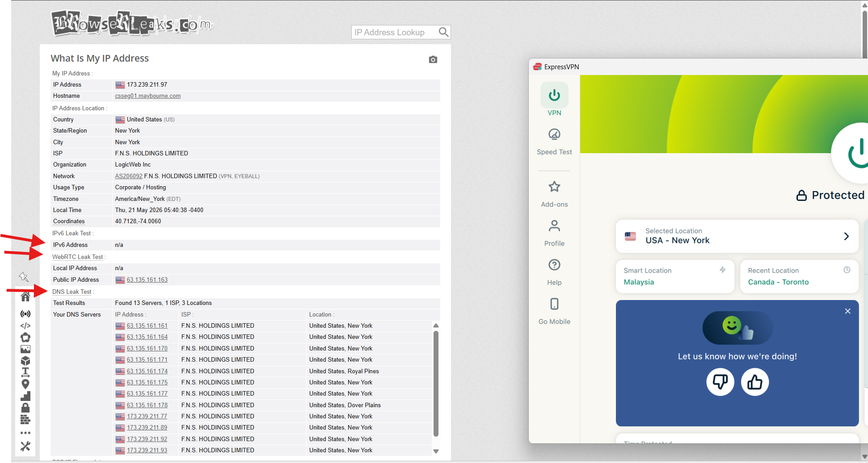The image size is (868, 463).
Task: Click the US flag next to 173.239.211.97
Action: [x=120, y=85]
